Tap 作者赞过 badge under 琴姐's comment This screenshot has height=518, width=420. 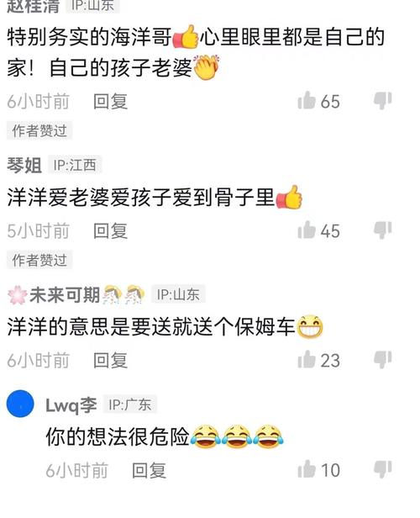(x=39, y=260)
